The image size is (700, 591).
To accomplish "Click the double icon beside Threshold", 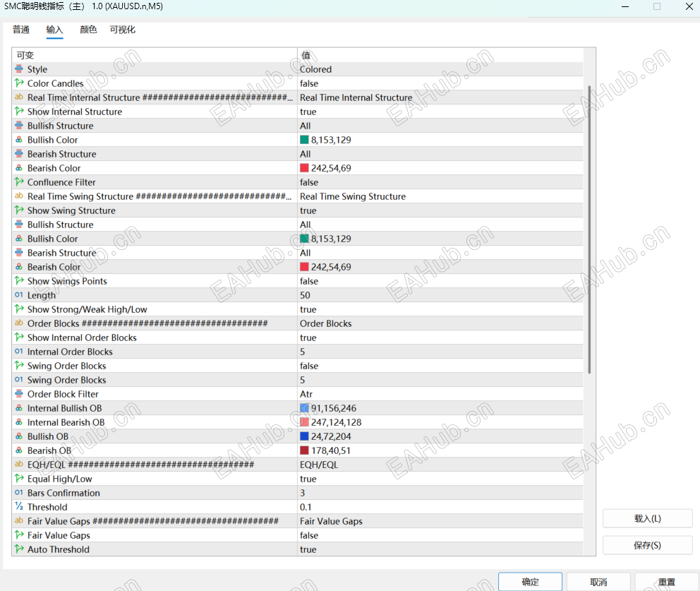I will tap(19, 506).
